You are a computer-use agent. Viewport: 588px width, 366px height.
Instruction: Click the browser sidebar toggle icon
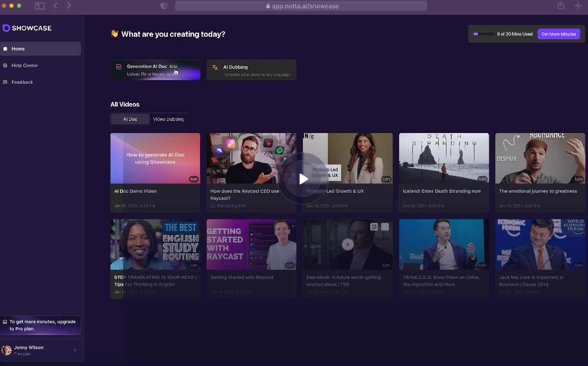click(40, 6)
